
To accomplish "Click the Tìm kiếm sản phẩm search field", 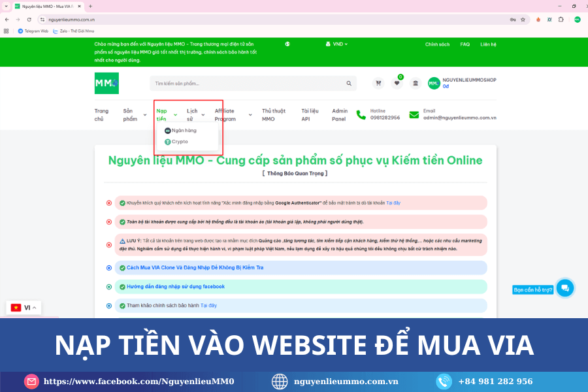I will pyautogui.click(x=248, y=84).
